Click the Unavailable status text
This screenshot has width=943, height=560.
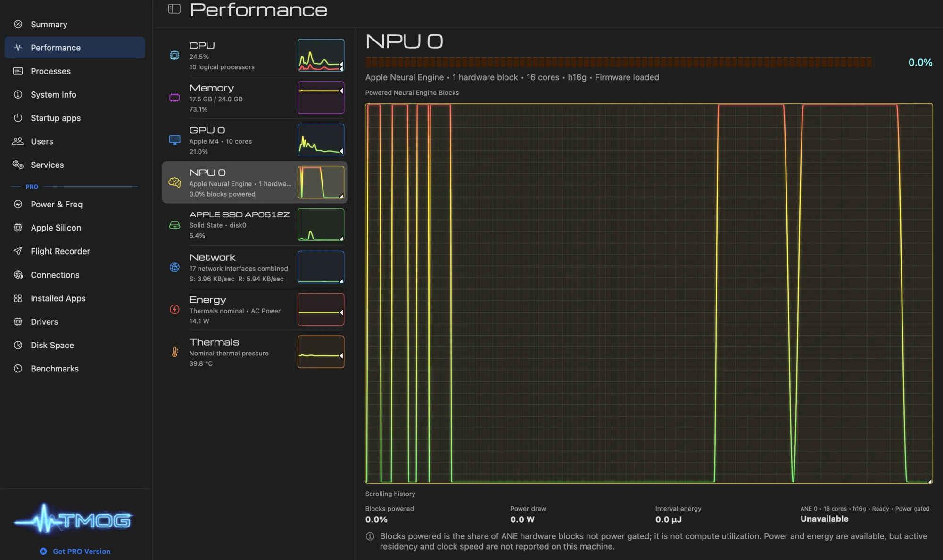click(824, 519)
